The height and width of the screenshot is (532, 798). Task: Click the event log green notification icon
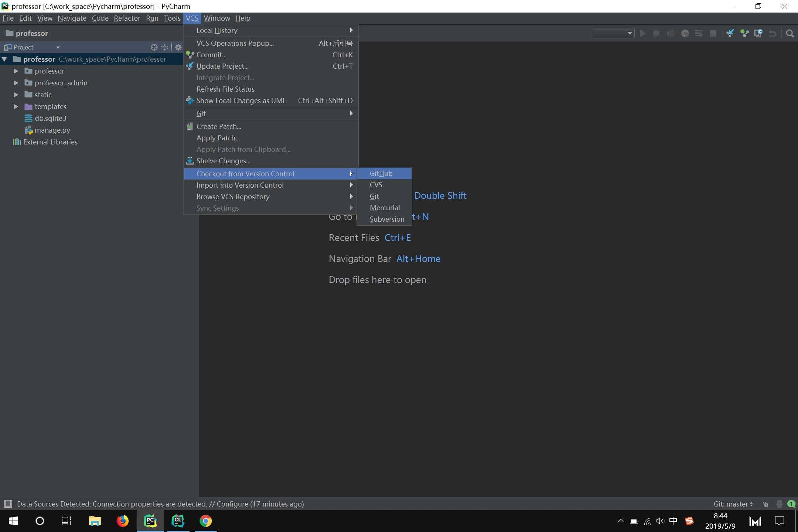click(x=791, y=504)
